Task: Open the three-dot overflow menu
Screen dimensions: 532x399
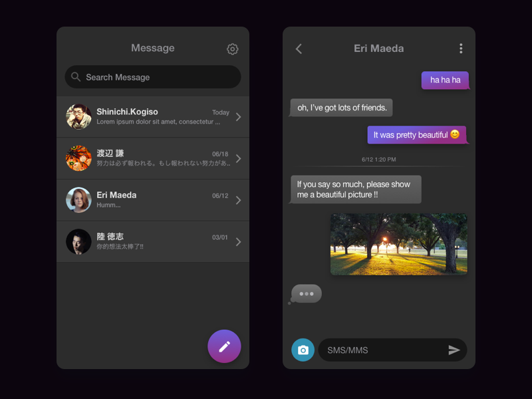Action: coord(461,48)
